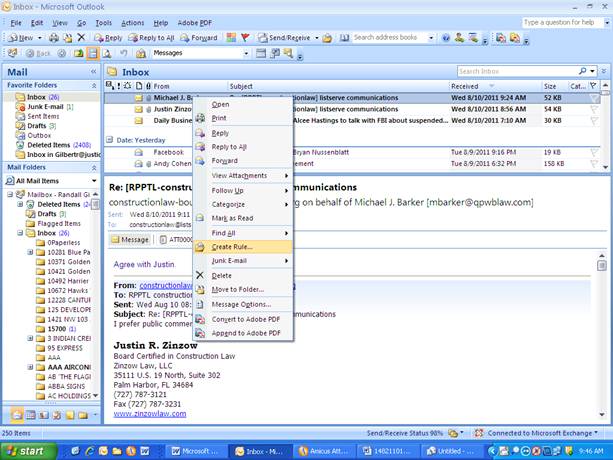Click the Print icon in the toolbar

point(54,38)
